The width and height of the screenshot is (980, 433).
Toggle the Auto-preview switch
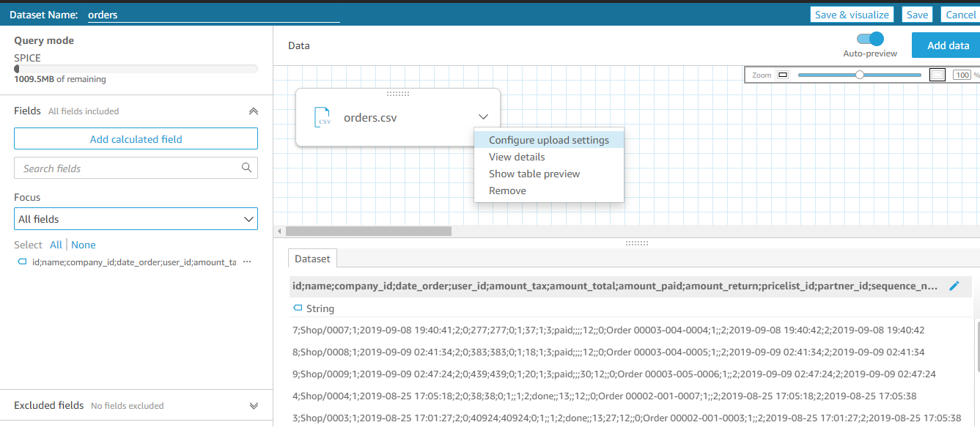click(870, 40)
